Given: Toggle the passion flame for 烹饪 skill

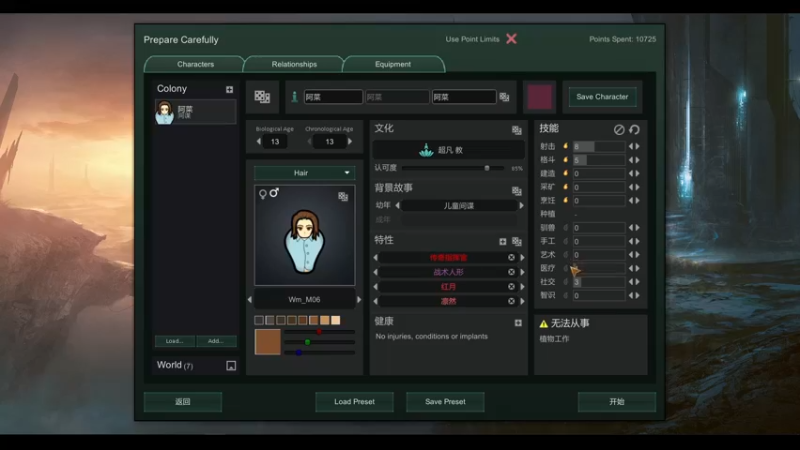Looking at the screenshot, I should (565, 200).
